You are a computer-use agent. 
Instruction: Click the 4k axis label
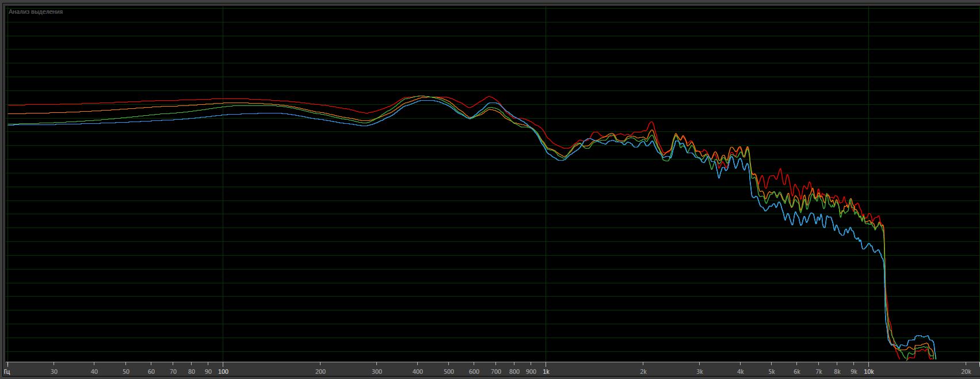[741, 372]
